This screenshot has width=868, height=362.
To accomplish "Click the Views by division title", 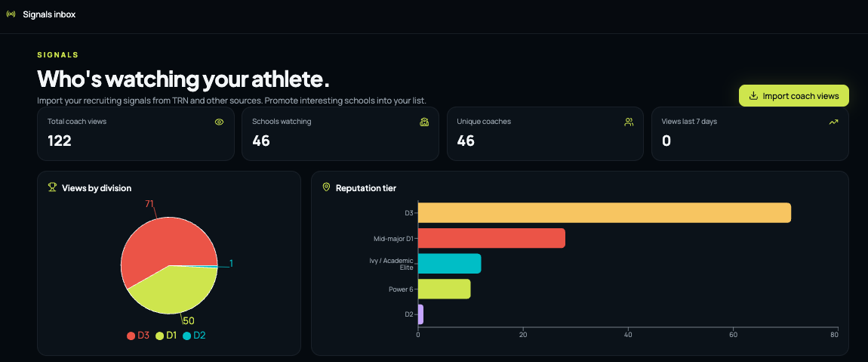I will (97, 188).
